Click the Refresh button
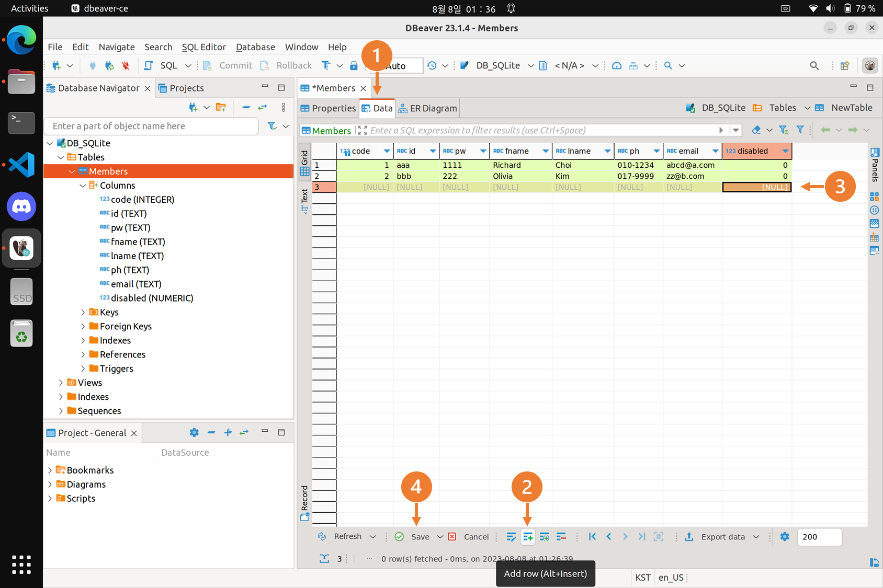Image resolution: width=883 pixels, height=588 pixels. (340, 537)
